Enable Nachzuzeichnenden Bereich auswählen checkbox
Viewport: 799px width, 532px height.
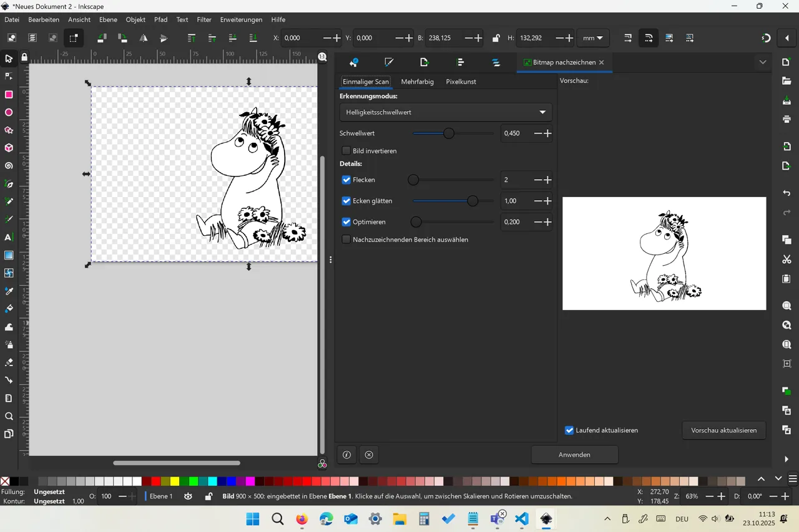(346, 239)
